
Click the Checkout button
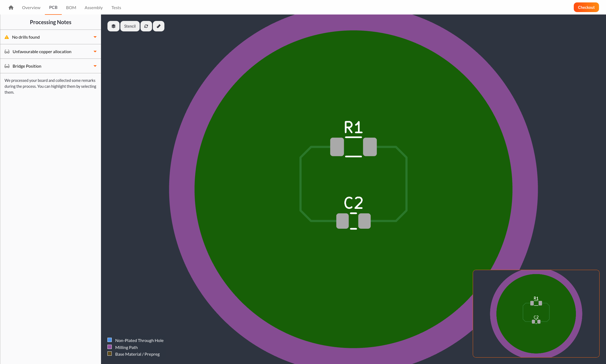click(586, 7)
